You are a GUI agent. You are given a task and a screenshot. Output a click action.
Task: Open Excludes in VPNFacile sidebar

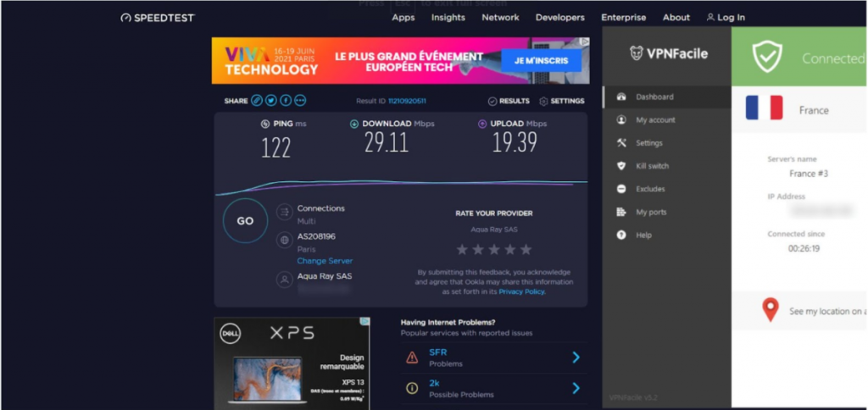[x=666, y=189]
